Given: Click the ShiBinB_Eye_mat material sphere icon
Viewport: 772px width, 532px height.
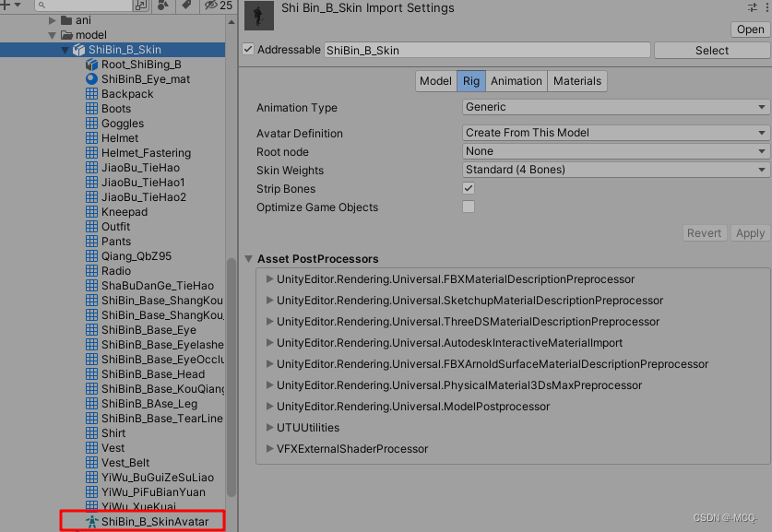Looking at the screenshot, I should tap(91, 79).
